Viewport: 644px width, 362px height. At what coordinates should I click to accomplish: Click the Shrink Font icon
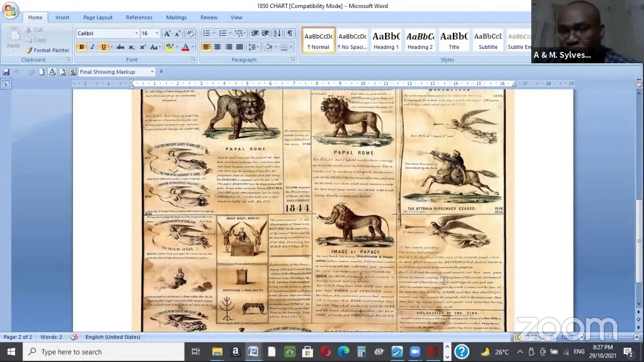click(x=178, y=33)
